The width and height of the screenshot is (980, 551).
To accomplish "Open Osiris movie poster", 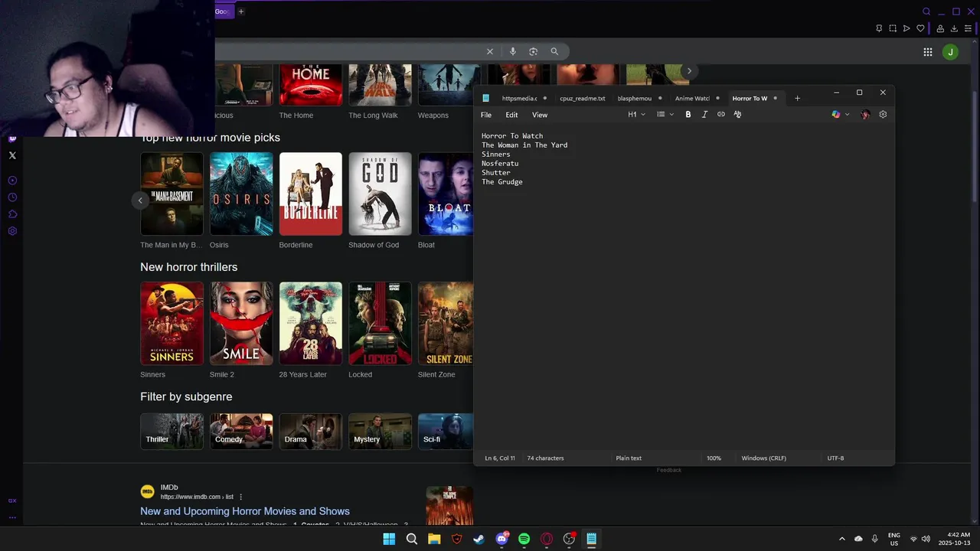I will point(241,194).
